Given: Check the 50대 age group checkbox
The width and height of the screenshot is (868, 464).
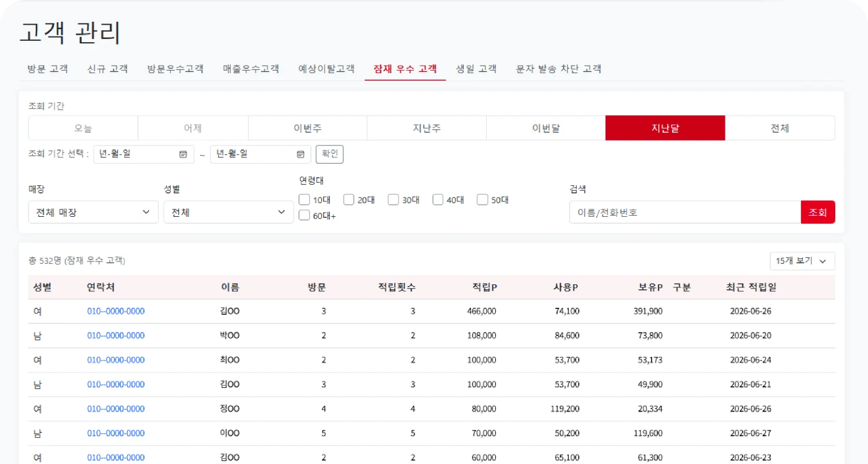Looking at the screenshot, I should coord(483,199).
